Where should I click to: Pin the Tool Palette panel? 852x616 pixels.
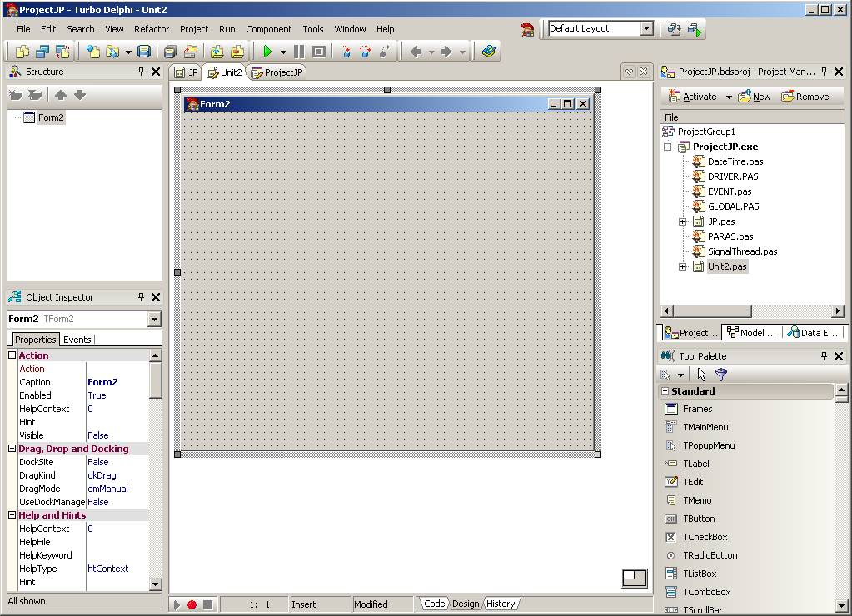pyautogui.click(x=824, y=355)
